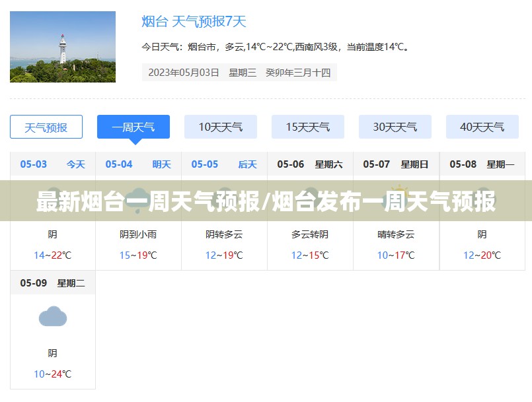Switch to the 10天天气 tab
Viewport: 532px width, 402px height.
(221, 127)
